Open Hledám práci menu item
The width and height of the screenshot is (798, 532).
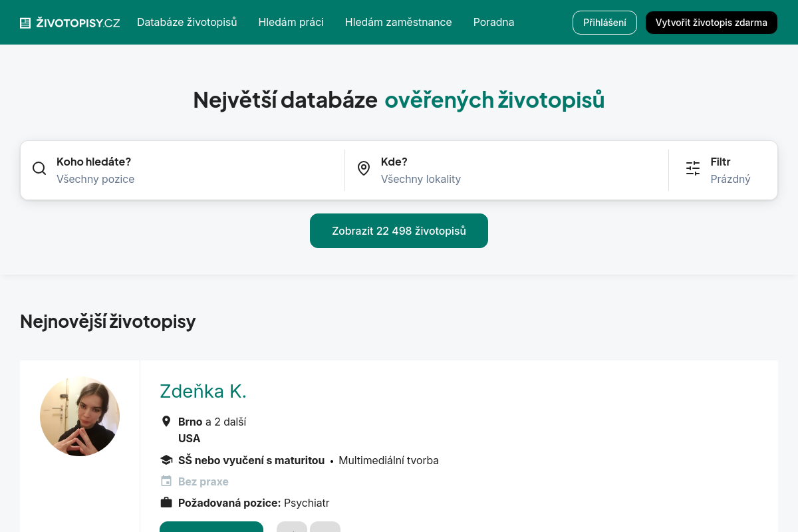291,22
